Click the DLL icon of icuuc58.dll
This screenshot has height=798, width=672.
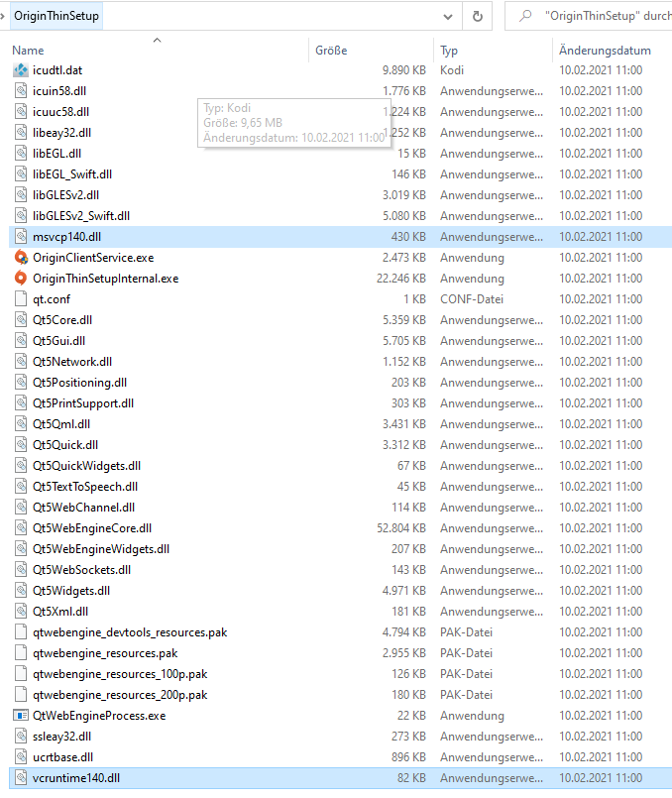tap(21, 112)
